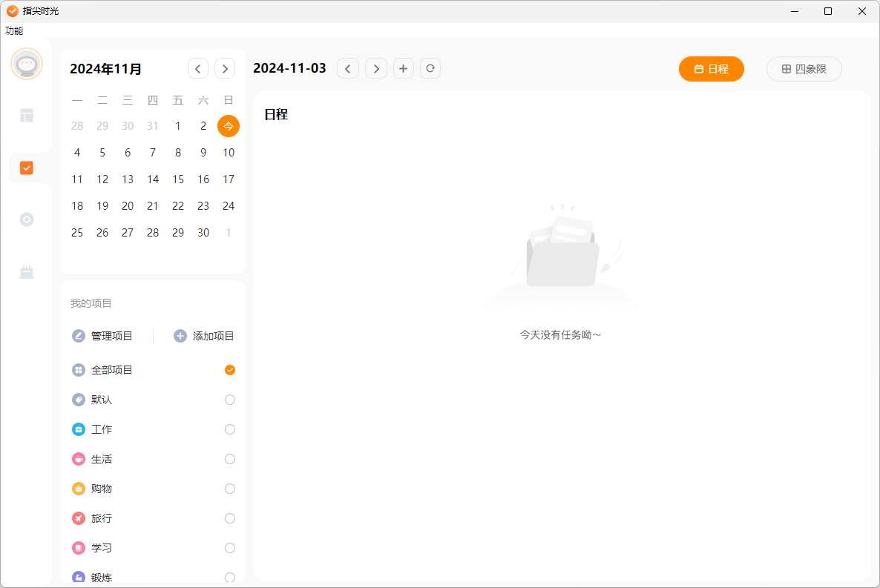Select the 全部项目 radio button
The image size is (880, 588).
tap(229, 370)
